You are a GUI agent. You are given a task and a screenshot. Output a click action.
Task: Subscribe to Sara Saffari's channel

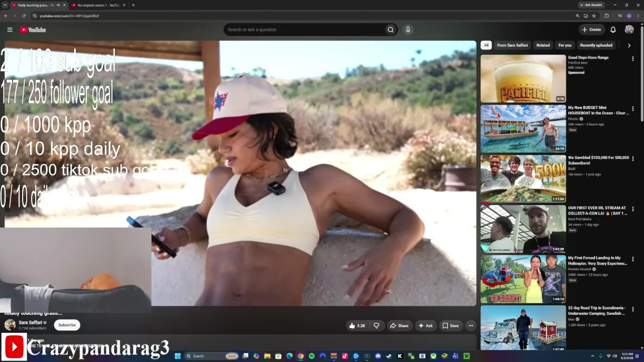click(67, 325)
